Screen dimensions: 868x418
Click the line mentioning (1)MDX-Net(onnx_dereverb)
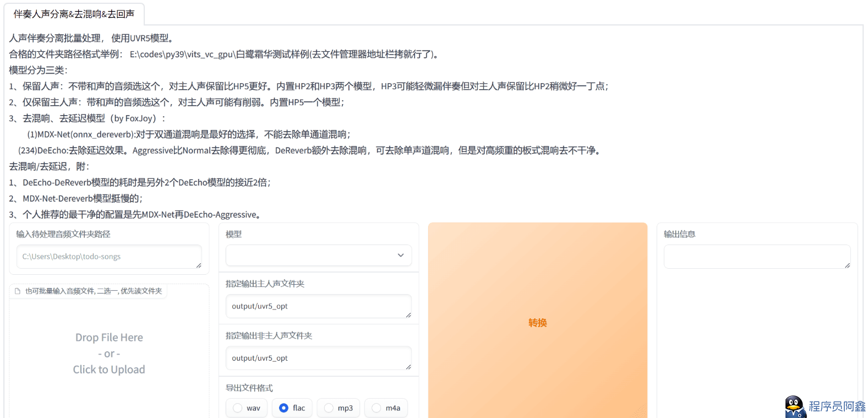[x=189, y=134]
